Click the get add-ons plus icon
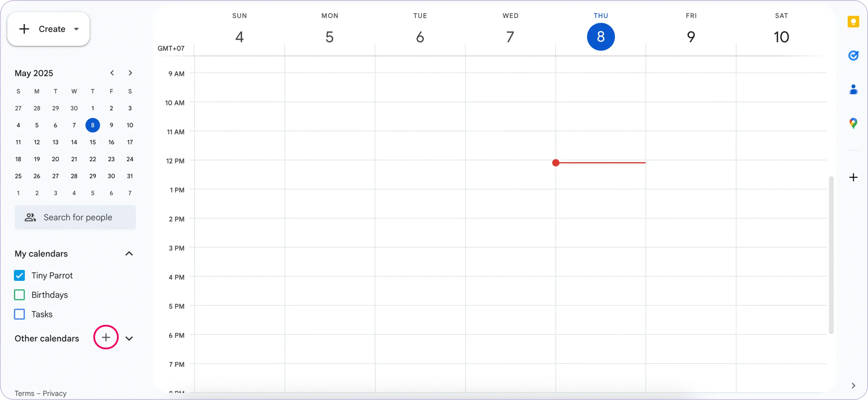Image resolution: width=868 pixels, height=400 pixels. click(853, 178)
